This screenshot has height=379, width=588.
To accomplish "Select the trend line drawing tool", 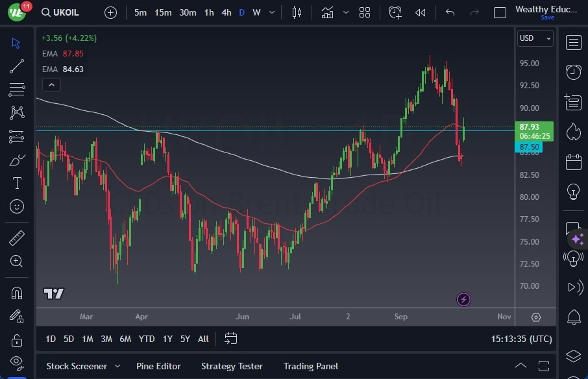I will [17, 66].
